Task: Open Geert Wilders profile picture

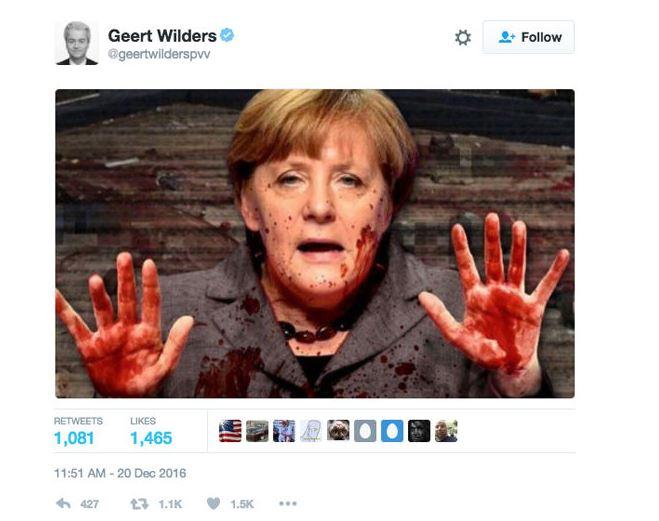Action: click(77, 43)
